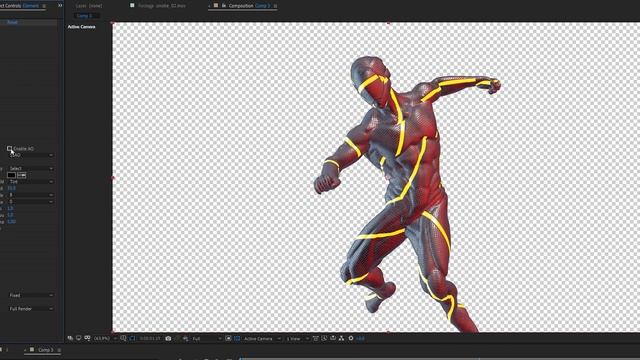Toggle the Pixel Aspect Ratio Correction icon
The width and height of the screenshot is (640, 360).
(316, 338)
